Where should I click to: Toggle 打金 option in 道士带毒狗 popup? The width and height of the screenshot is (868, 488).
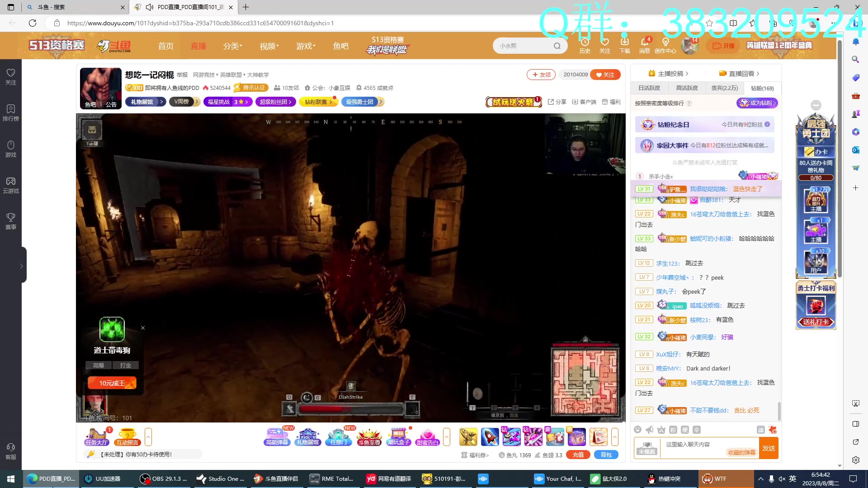[x=126, y=365]
